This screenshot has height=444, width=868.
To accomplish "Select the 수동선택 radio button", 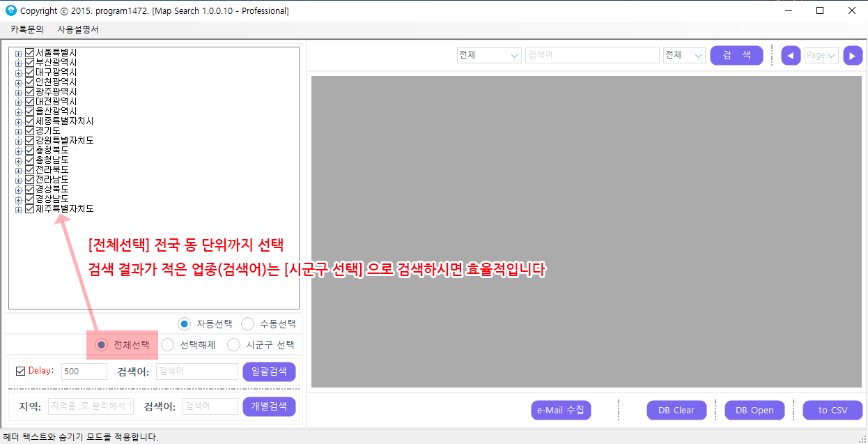I will (247, 324).
